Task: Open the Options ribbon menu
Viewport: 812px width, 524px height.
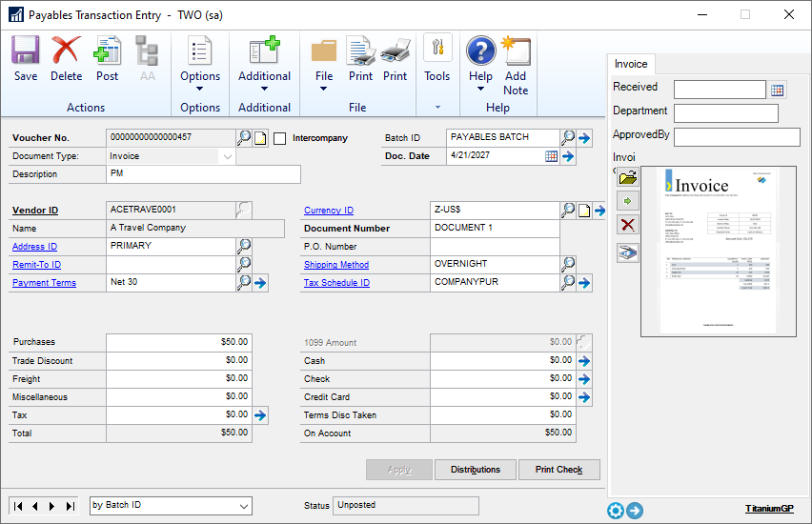Action: click(x=200, y=63)
